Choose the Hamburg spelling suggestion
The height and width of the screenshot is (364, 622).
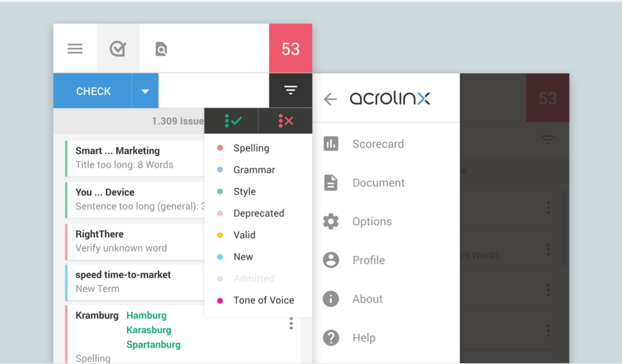pyautogui.click(x=146, y=315)
